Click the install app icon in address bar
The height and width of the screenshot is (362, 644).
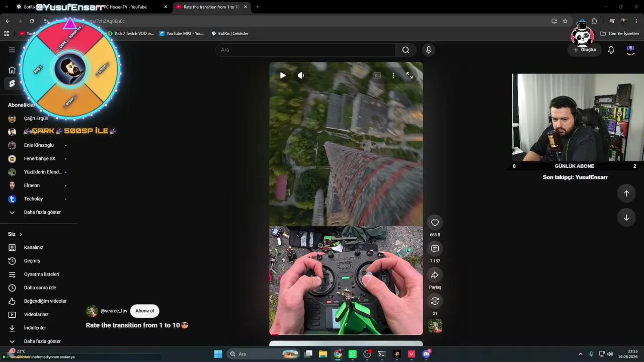(x=554, y=21)
